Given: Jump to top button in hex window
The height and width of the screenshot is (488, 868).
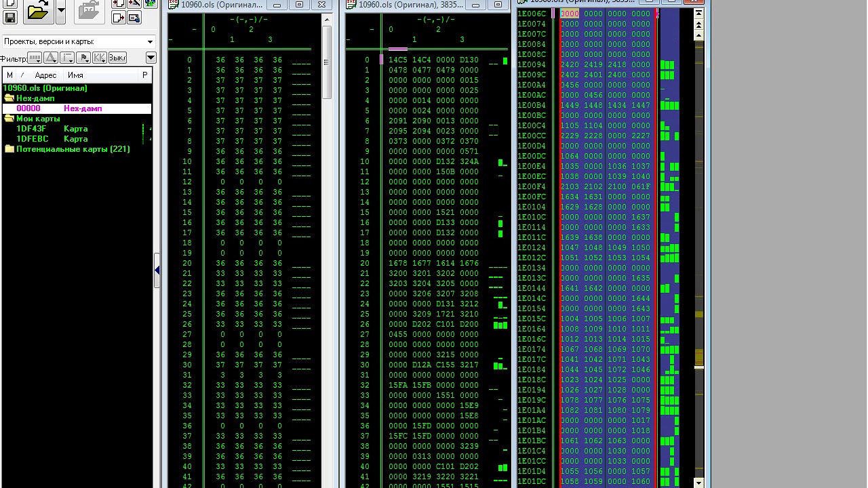Looking at the screenshot, I should 698,14.
